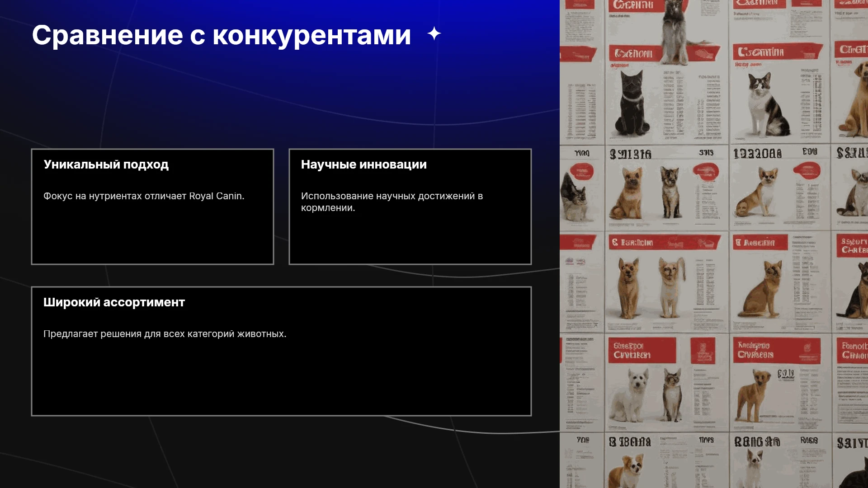Click the 'Уникальный подход' card heading
The image size is (868, 488).
106,164
